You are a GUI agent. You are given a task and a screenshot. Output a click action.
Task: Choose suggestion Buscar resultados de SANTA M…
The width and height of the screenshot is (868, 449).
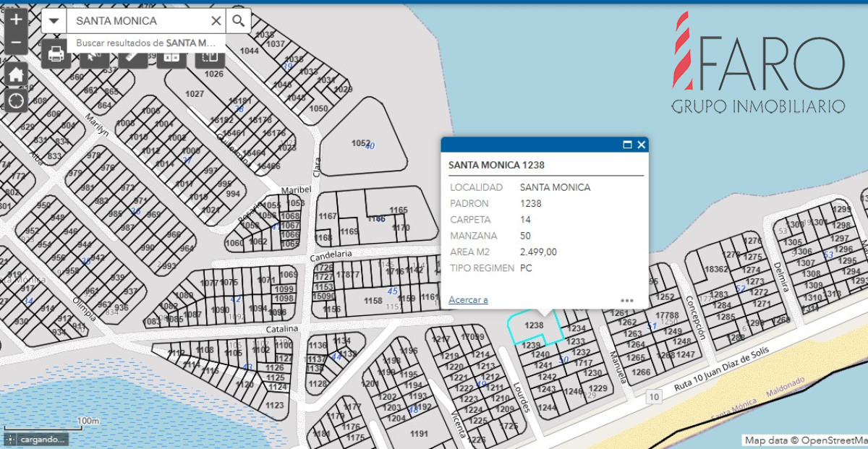[x=145, y=43]
